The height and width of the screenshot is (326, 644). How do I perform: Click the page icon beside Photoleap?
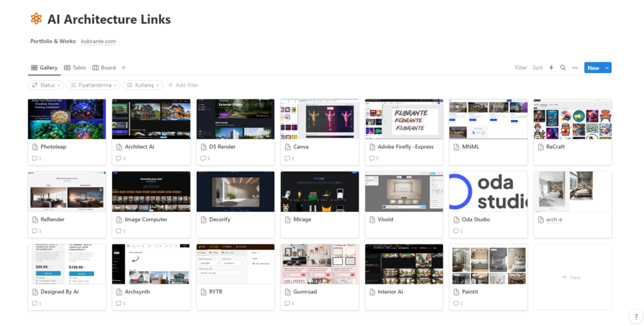coord(35,147)
